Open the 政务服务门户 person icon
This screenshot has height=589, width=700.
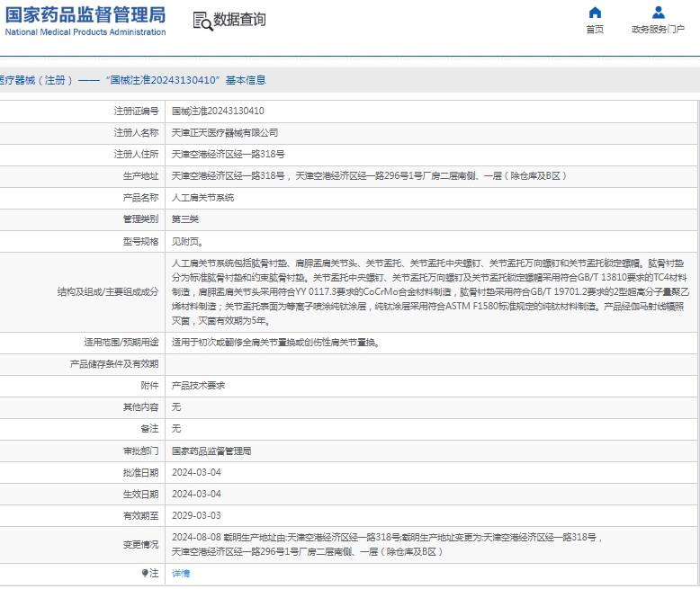pyautogui.click(x=658, y=13)
